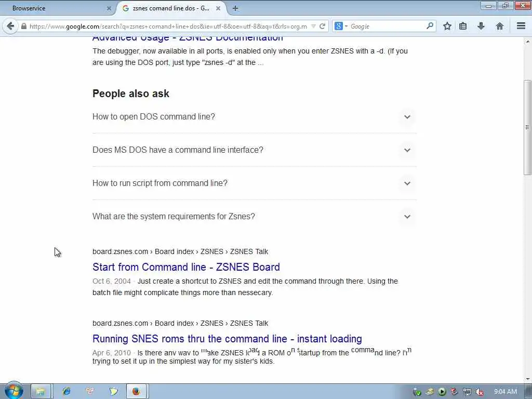Open 'Advanced Usage - ZSNES Documentation' link
The height and width of the screenshot is (399, 532).
pos(188,37)
